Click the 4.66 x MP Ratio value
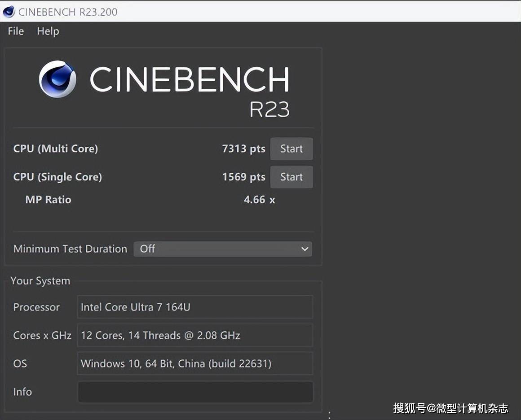 (259, 200)
